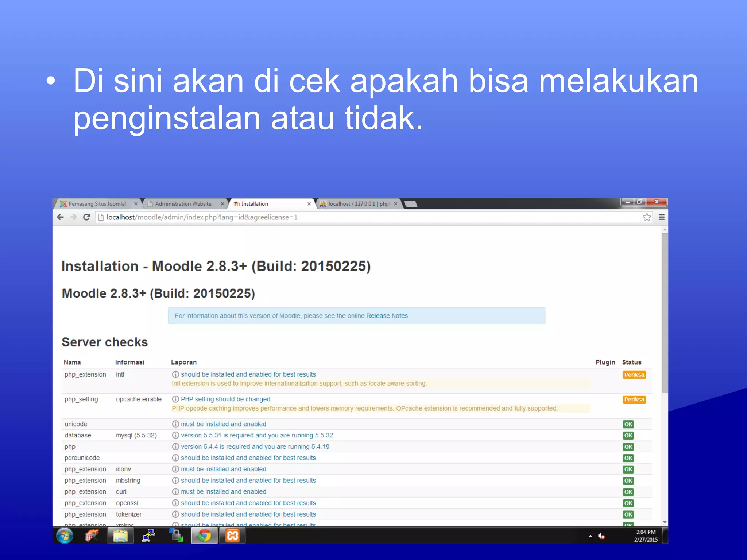Open the firewall taskbar icon
This screenshot has width=747, height=560.
[x=92, y=536]
